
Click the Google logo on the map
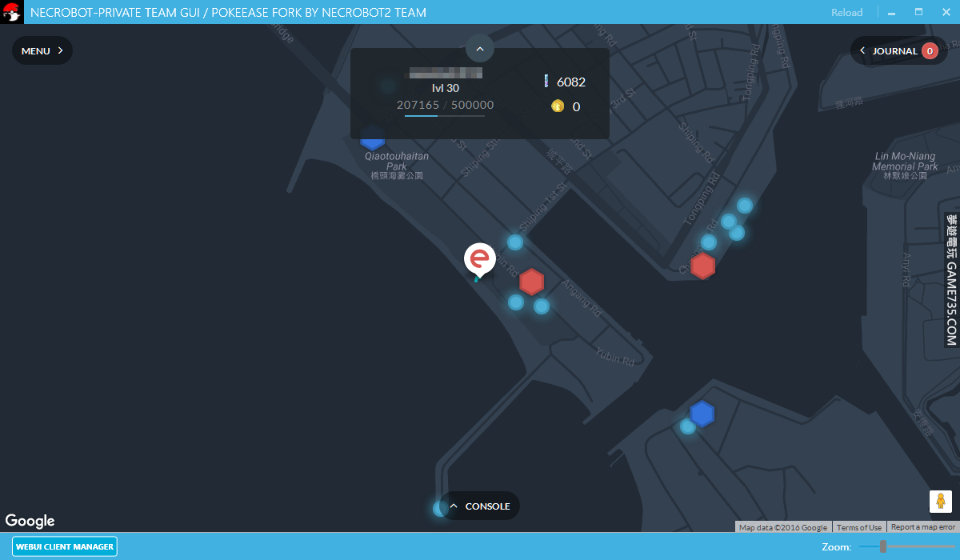click(x=30, y=521)
